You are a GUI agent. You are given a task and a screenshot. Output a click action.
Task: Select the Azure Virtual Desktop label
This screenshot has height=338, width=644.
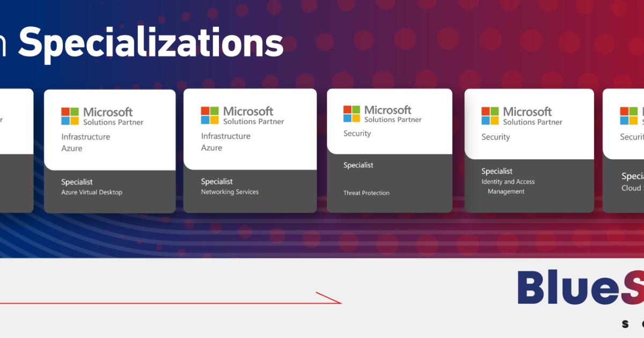tap(92, 193)
